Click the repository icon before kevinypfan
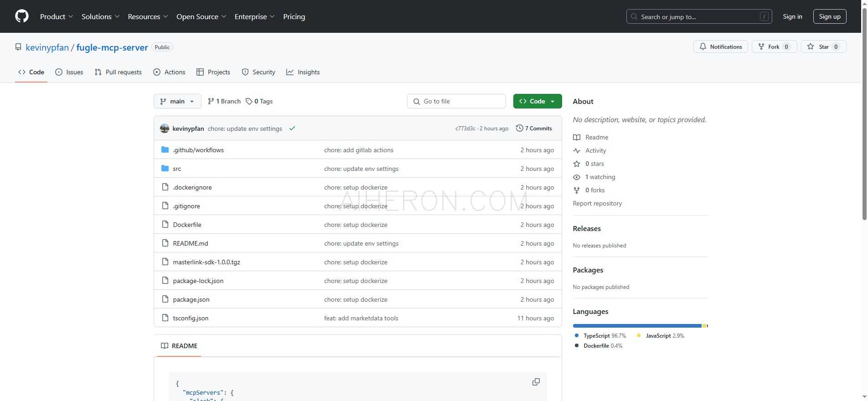 (x=18, y=47)
